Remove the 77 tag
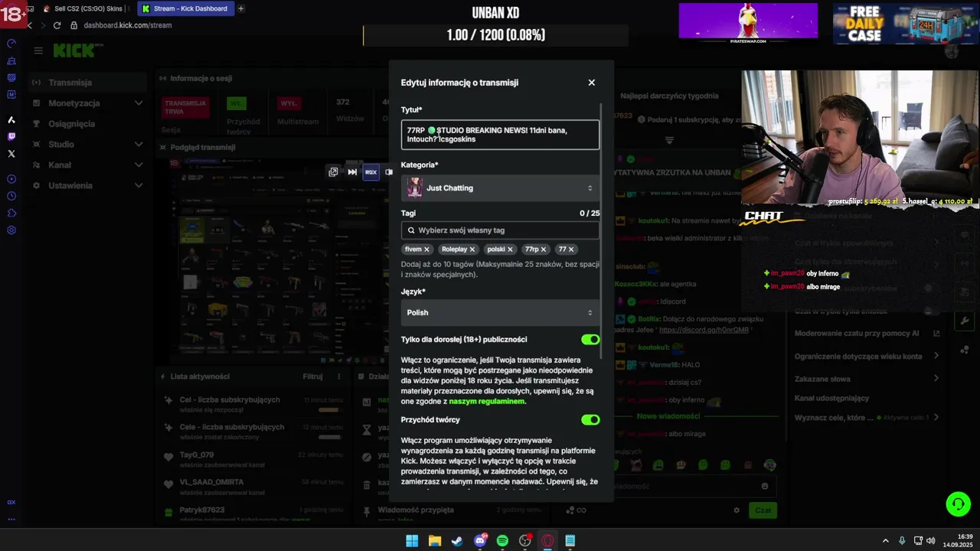 (x=571, y=249)
